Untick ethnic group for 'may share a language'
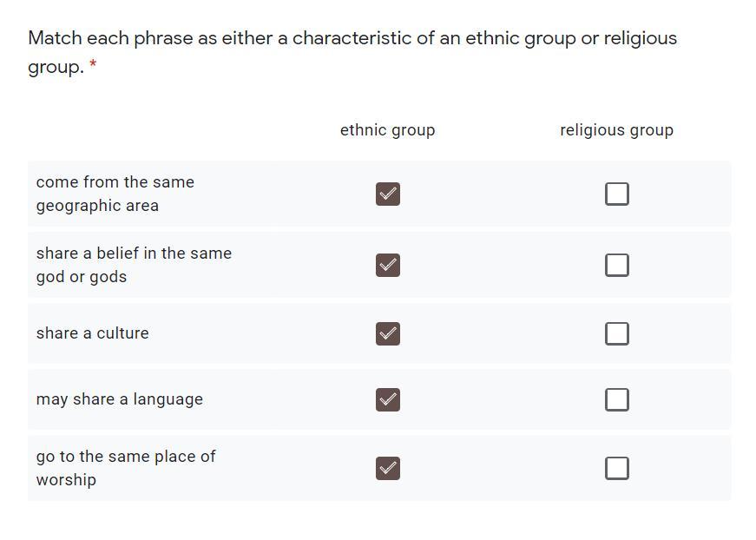756x540 pixels. pos(388,399)
